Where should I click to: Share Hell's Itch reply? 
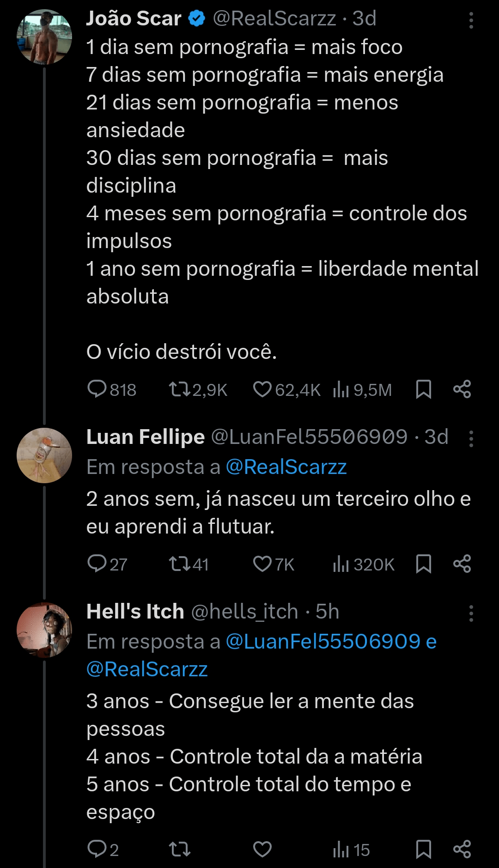point(462,849)
